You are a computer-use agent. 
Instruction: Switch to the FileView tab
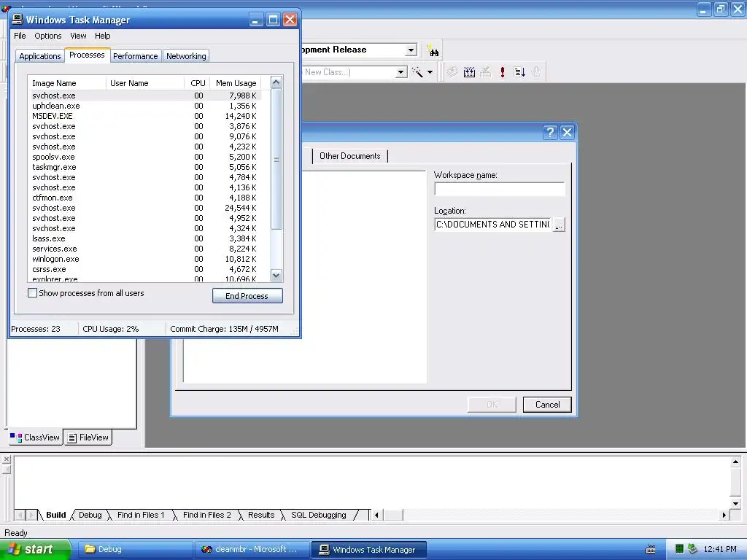pos(88,437)
